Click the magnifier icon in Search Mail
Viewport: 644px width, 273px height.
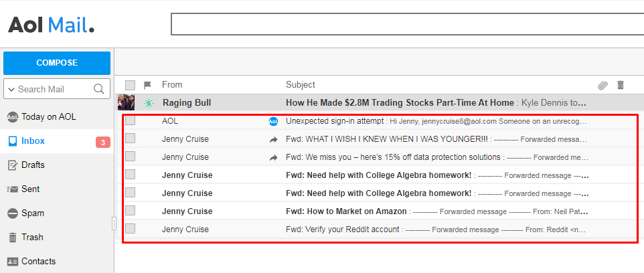pyautogui.click(x=98, y=89)
